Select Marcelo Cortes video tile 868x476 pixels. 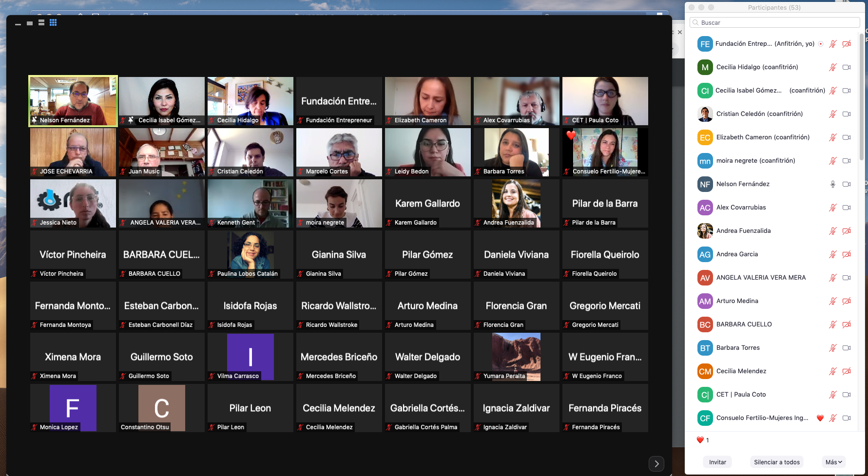click(339, 152)
